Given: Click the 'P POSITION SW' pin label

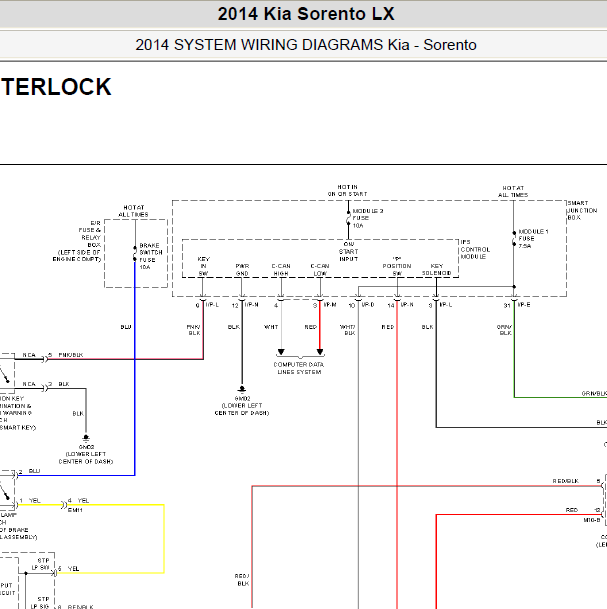Looking at the screenshot, I should pos(397,266).
